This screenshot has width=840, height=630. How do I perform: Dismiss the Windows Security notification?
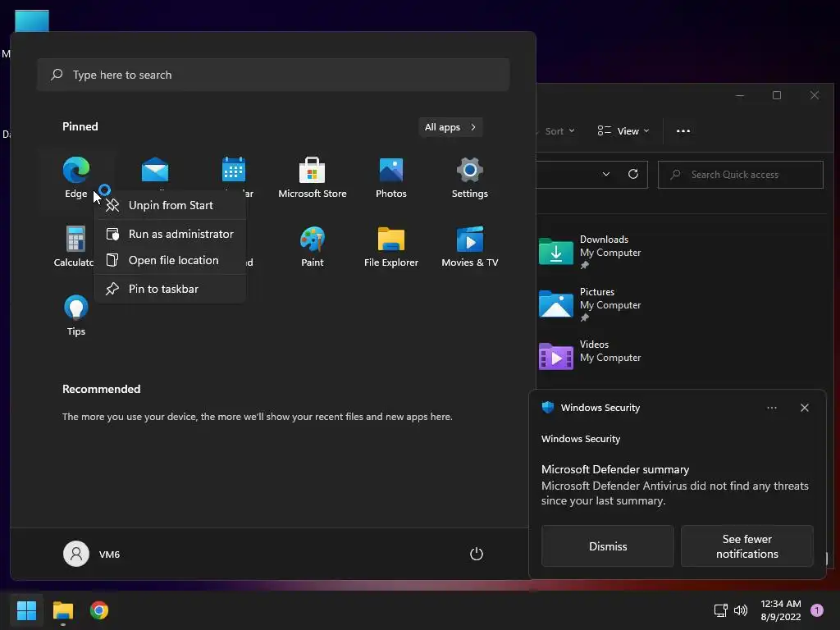608,546
